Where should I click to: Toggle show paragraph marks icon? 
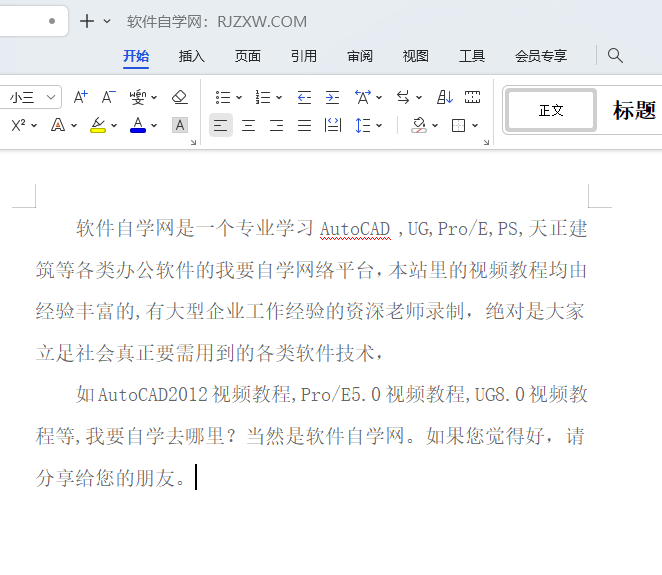pos(472,98)
